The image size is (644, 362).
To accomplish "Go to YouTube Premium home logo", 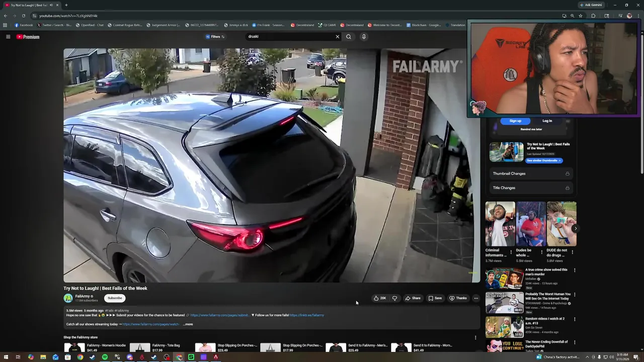I will coord(28,37).
